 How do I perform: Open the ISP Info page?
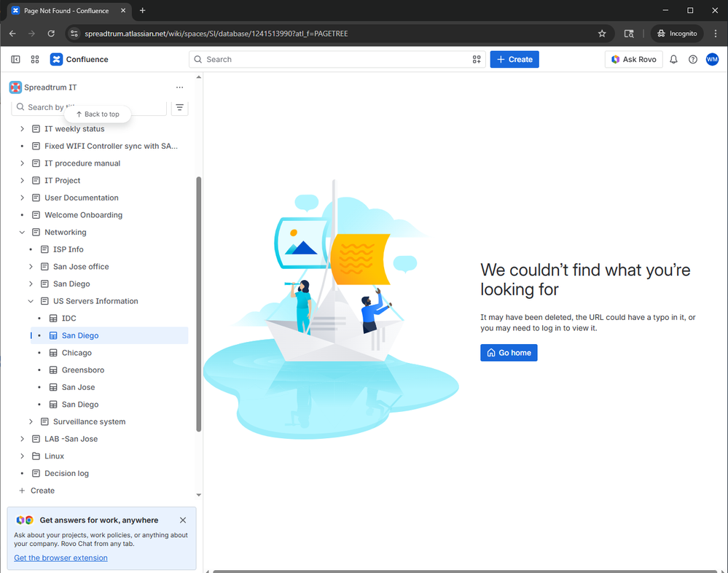[x=69, y=249]
